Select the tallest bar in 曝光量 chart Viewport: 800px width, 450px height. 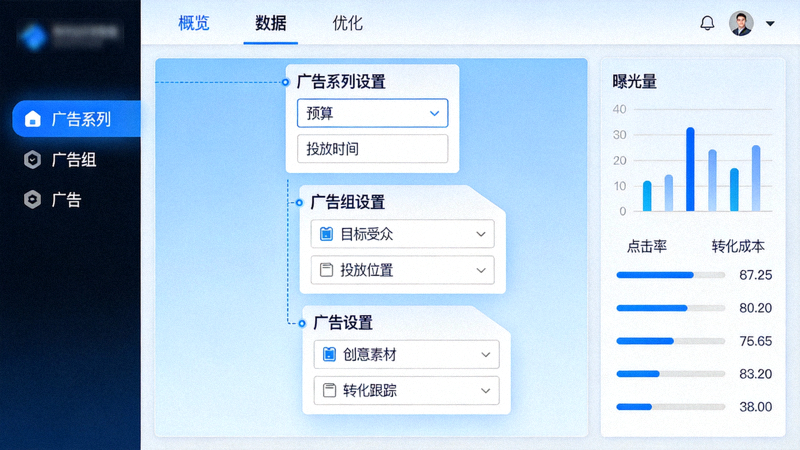coord(690,169)
